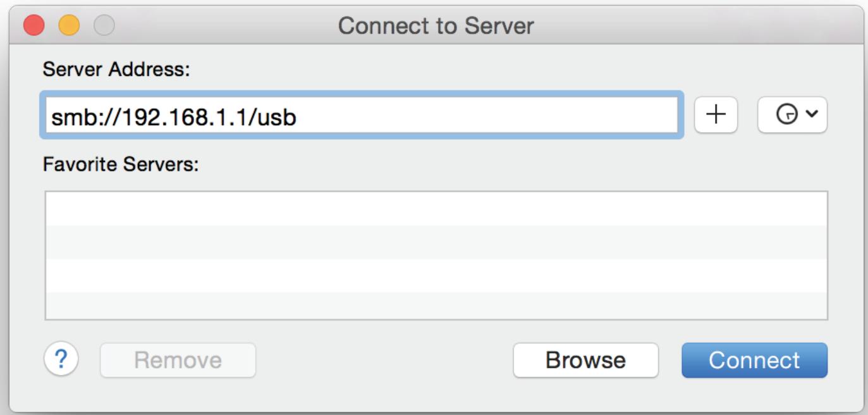Click the Connect button
The width and height of the screenshot is (868, 415).
coord(754,360)
